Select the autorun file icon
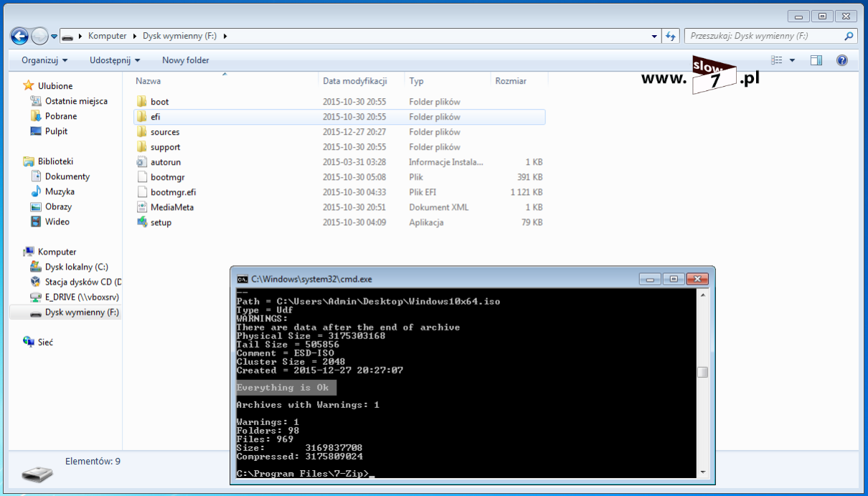 (x=142, y=162)
